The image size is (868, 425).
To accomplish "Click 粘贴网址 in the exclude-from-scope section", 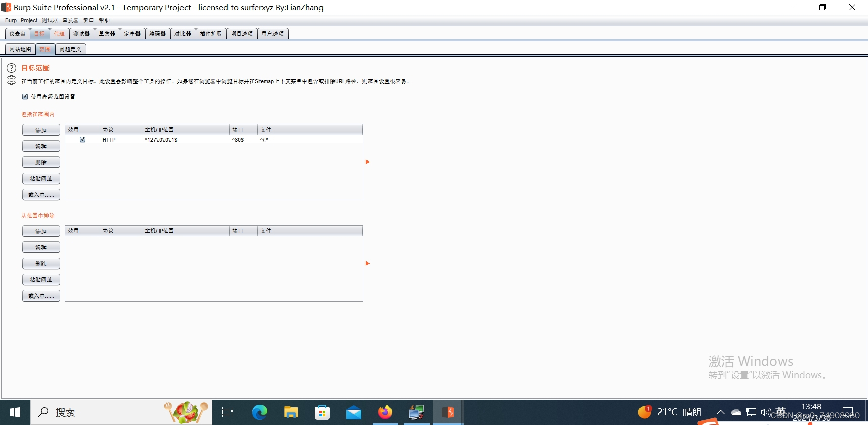I will 41,280.
